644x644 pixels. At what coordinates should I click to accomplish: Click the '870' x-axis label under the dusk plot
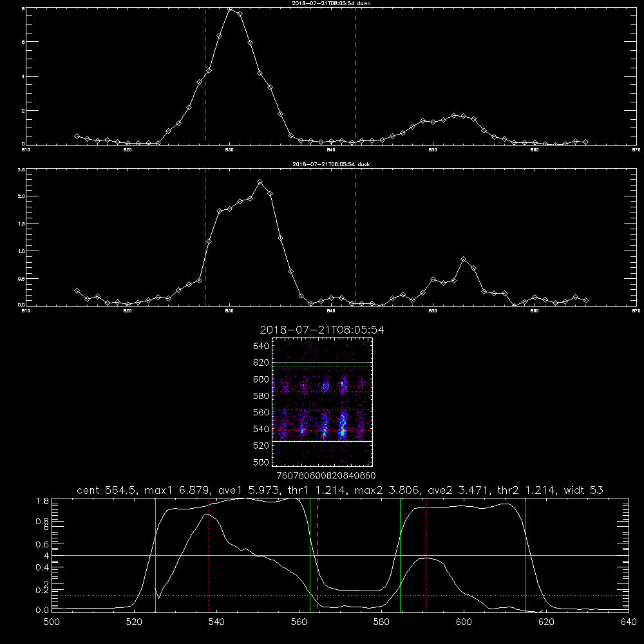[636, 311]
